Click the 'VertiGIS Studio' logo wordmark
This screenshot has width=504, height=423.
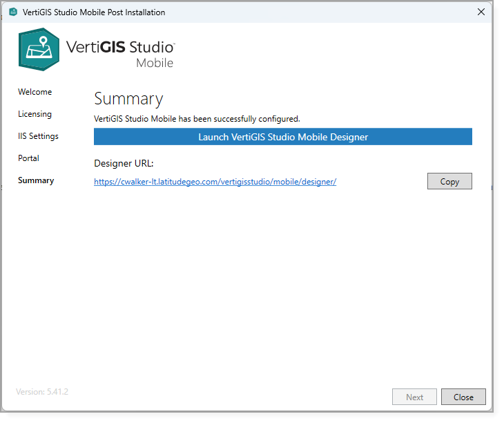pos(120,47)
